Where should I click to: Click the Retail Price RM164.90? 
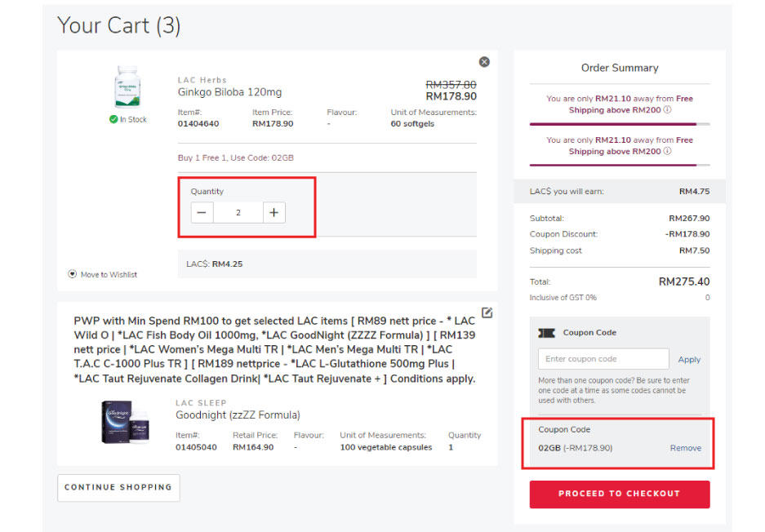point(253,447)
